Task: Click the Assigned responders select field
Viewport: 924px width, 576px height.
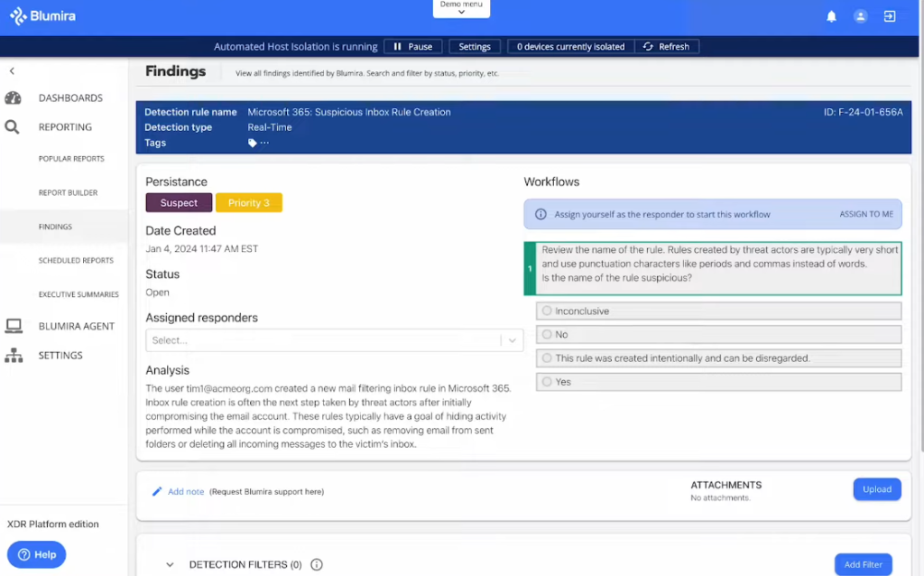Action: (x=334, y=340)
